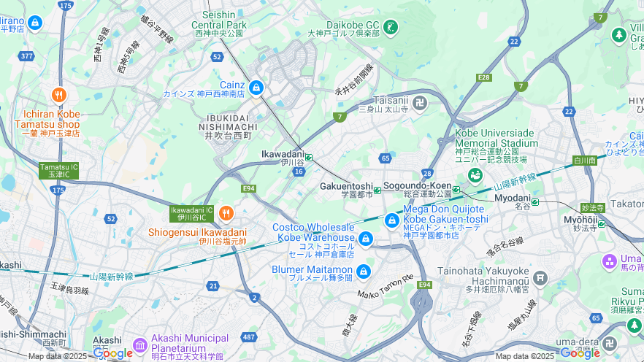Viewport: 644px width, 362px height.
Task: Click the Cainz shopping pin icon
Action: [256, 88]
